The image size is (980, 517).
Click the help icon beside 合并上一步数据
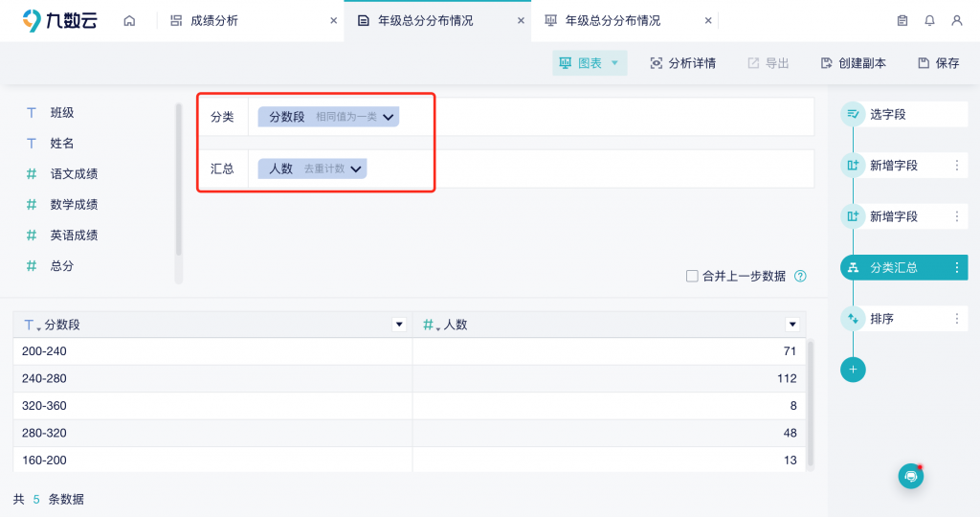tap(800, 276)
